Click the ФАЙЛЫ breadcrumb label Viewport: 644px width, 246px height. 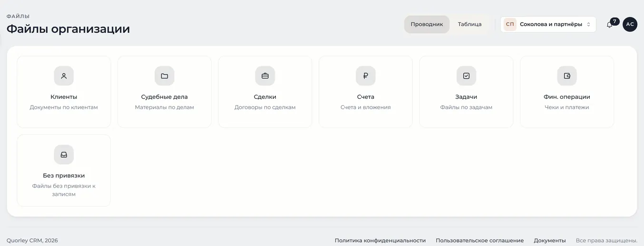click(18, 16)
